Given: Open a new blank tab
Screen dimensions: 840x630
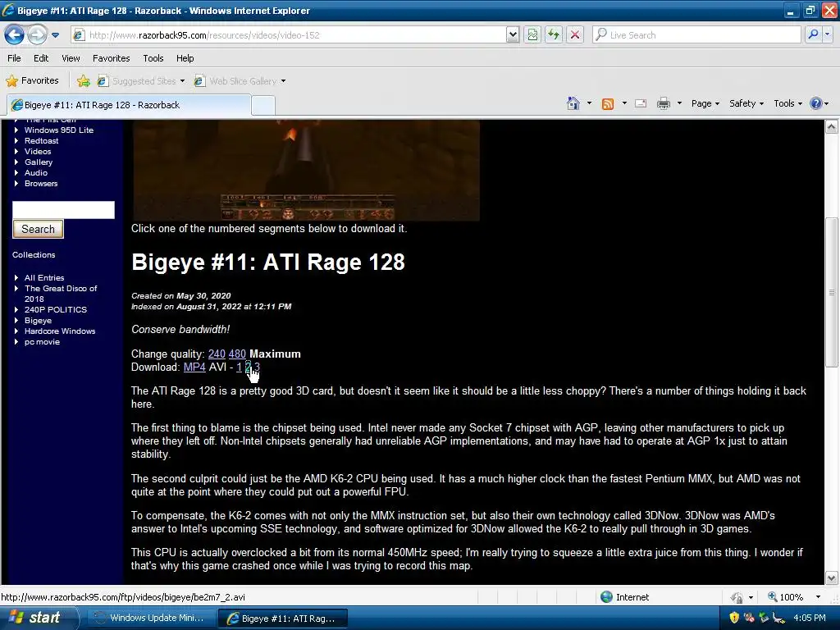Looking at the screenshot, I should click(263, 106).
